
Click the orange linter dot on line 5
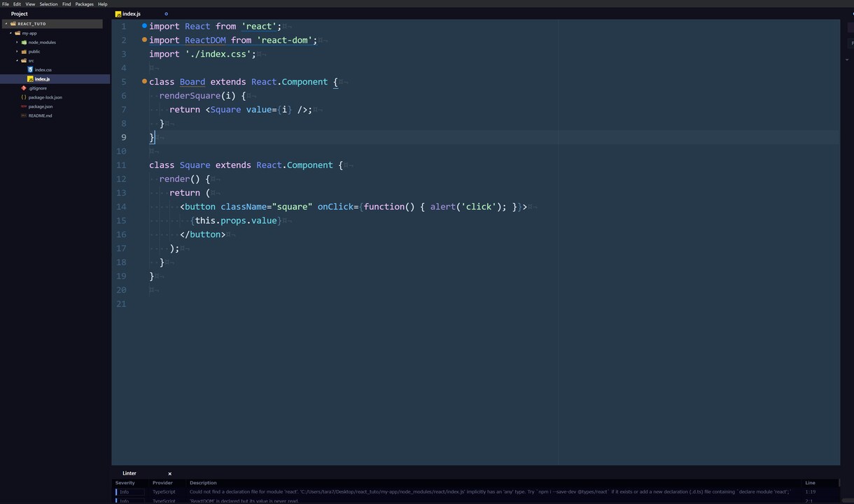(x=144, y=82)
